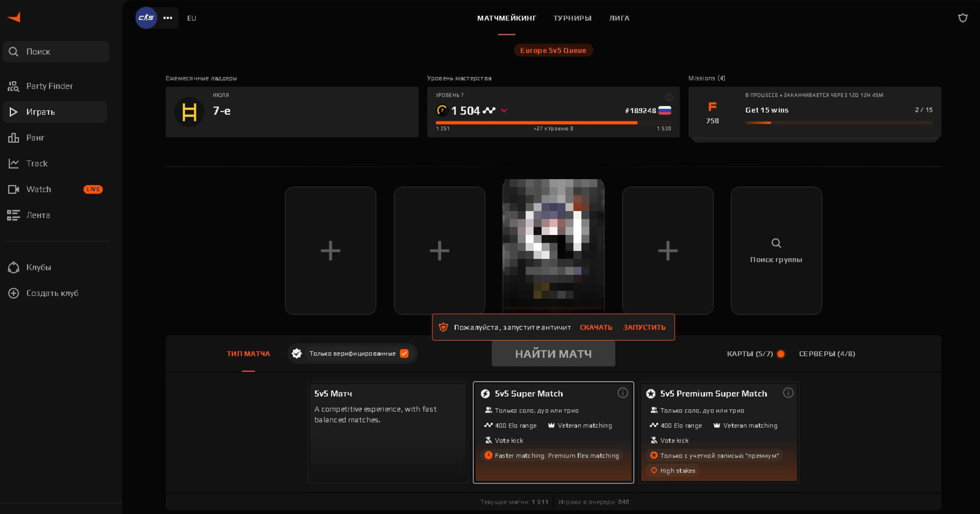The width and height of the screenshot is (980, 514).
Task: Click the Поиск search field
Action: click(56, 51)
